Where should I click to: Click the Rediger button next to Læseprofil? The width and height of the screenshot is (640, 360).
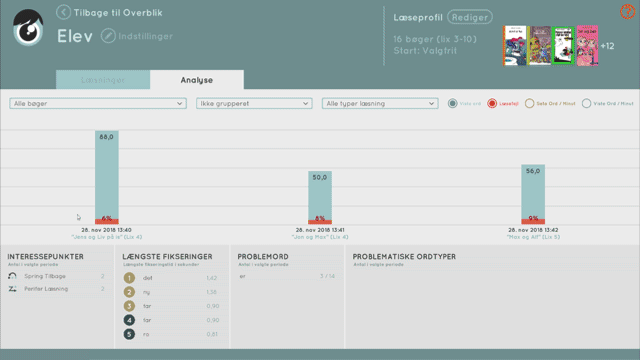(470, 17)
